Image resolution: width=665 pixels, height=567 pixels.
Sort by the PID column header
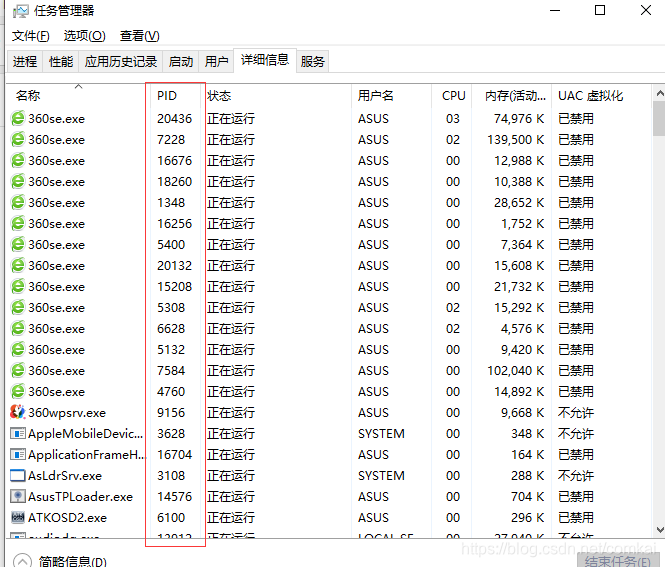[175, 95]
